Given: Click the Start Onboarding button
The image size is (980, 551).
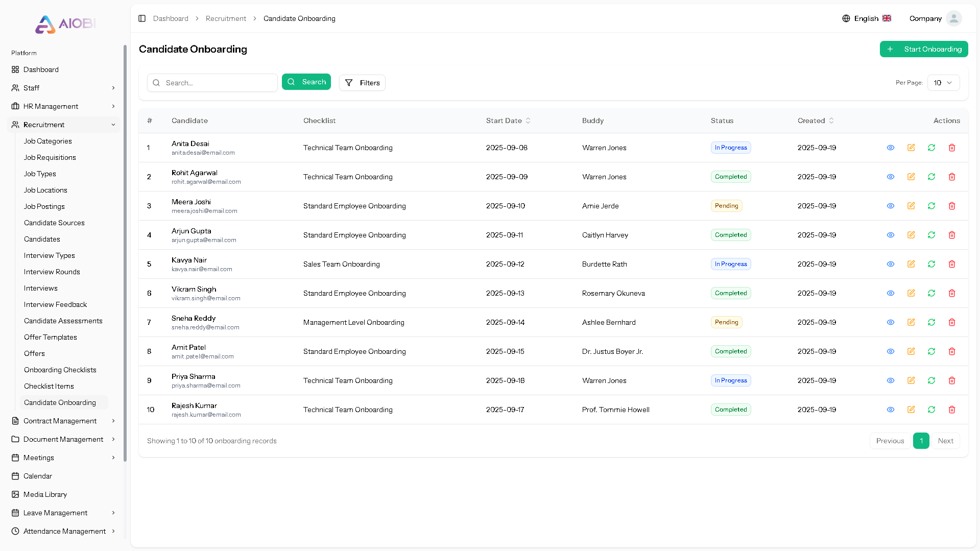Looking at the screenshot, I should point(924,49).
